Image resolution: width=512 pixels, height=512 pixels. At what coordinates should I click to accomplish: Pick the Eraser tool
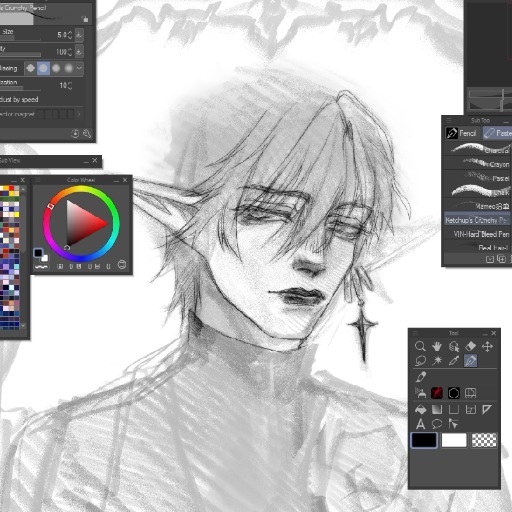point(470,346)
